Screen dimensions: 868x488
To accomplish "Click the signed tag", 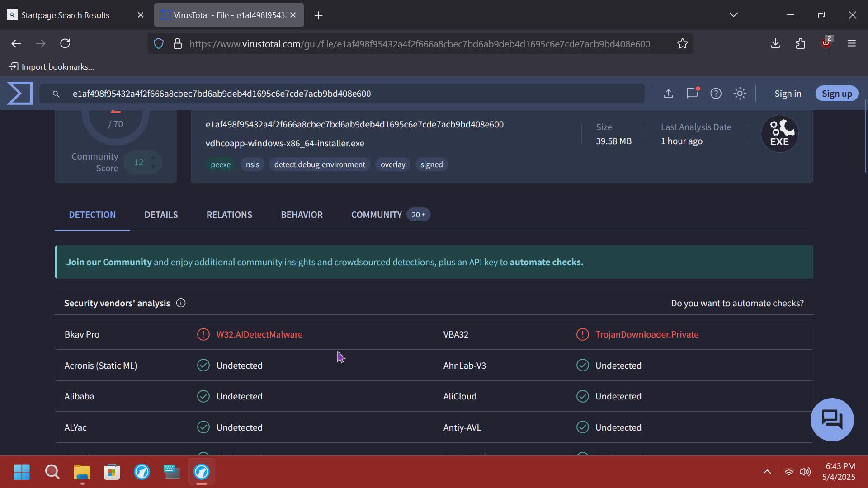I will (x=432, y=164).
